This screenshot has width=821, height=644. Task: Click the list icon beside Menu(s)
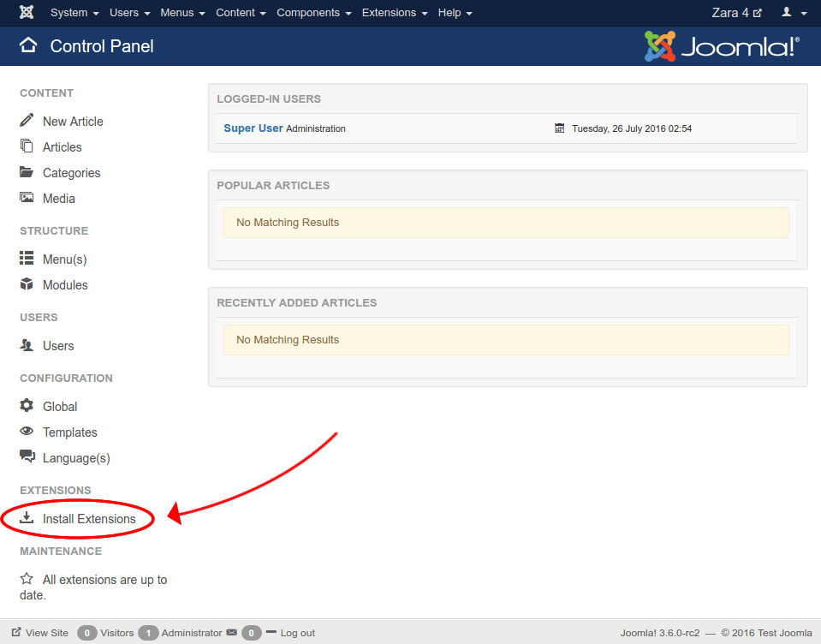pyautogui.click(x=27, y=258)
